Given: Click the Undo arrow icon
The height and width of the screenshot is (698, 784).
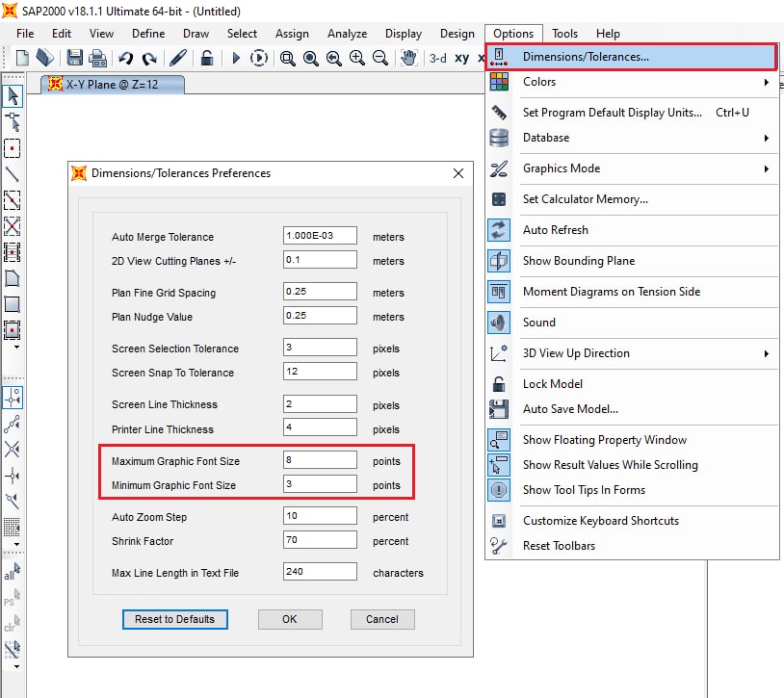Looking at the screenshot, I should coord(125,58).
